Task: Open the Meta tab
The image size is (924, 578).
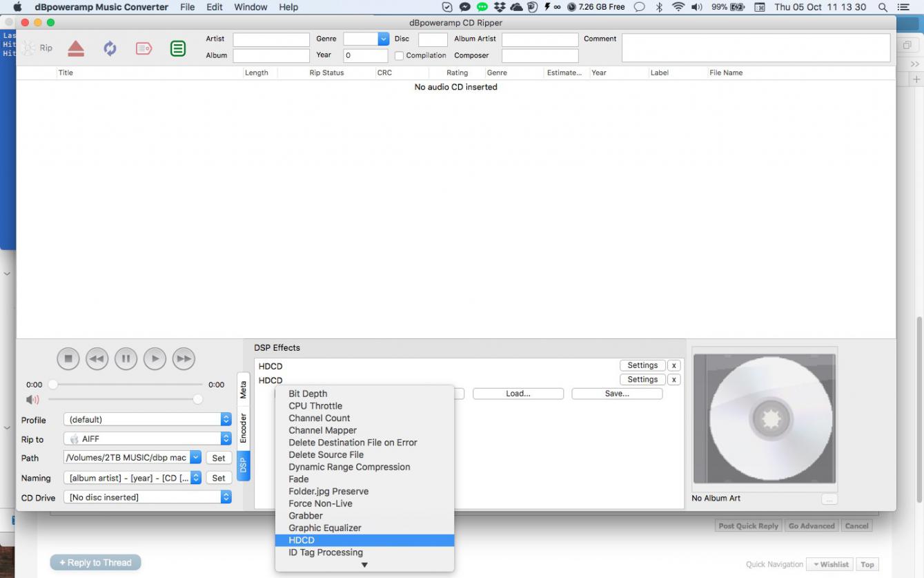Action: [x=243, y=389]
